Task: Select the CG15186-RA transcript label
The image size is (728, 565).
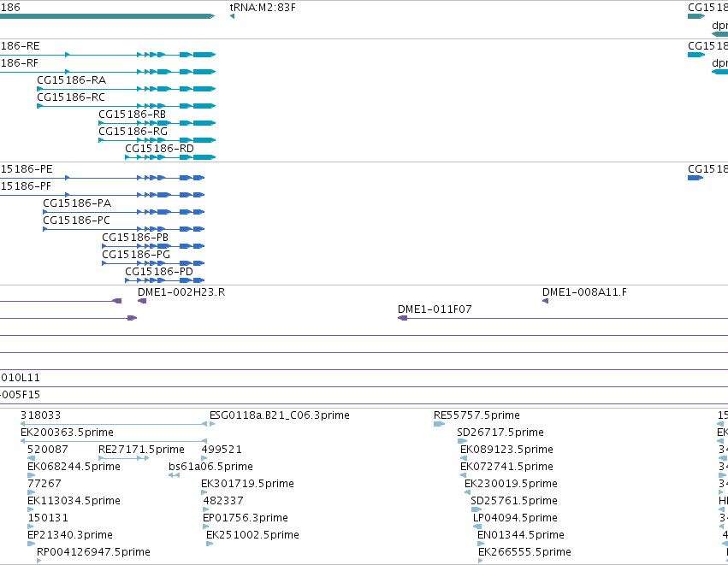Action: 72,80
